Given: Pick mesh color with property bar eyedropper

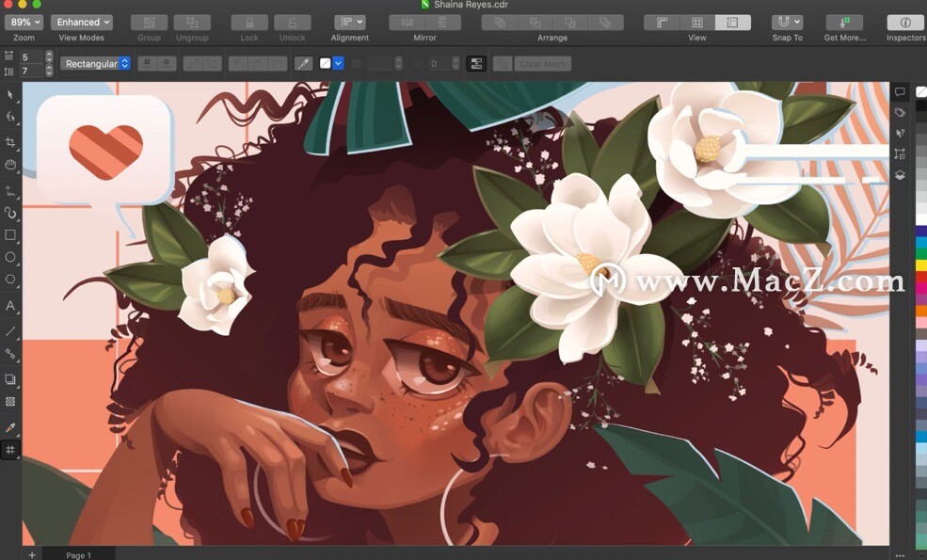Looking at the screenshot, I should point(303,63).
